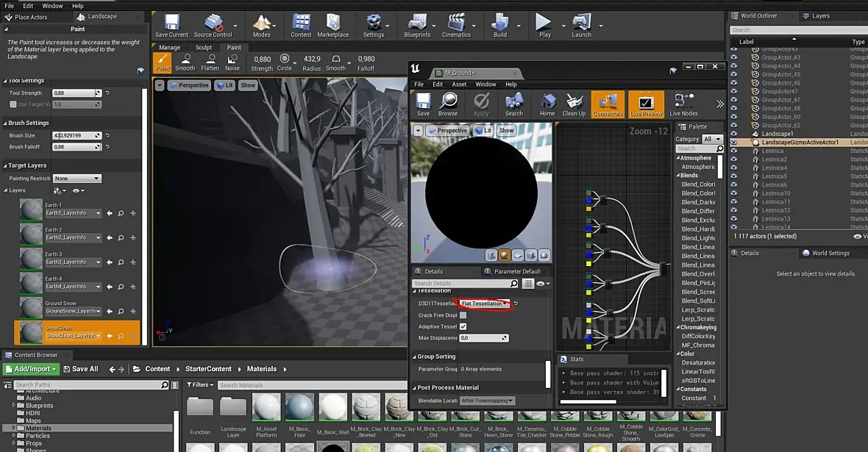Uncheck the Adaptive Tessellation checkbox
Screen dimensions: 868x452
[x=463, y=326]
